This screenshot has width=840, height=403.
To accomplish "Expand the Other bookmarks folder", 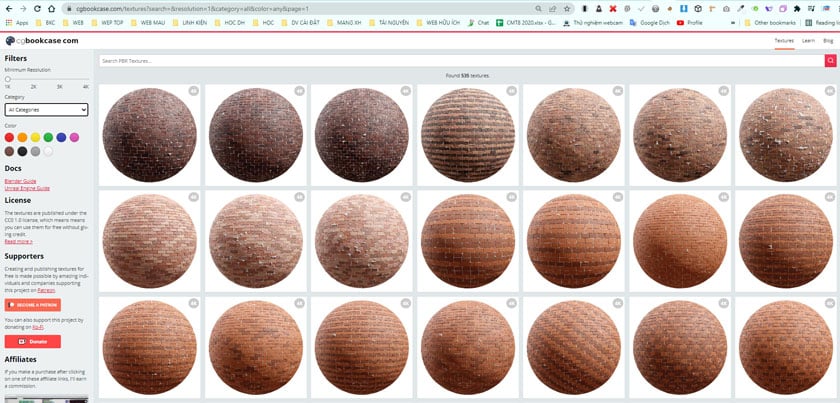I will pos(772,22).
